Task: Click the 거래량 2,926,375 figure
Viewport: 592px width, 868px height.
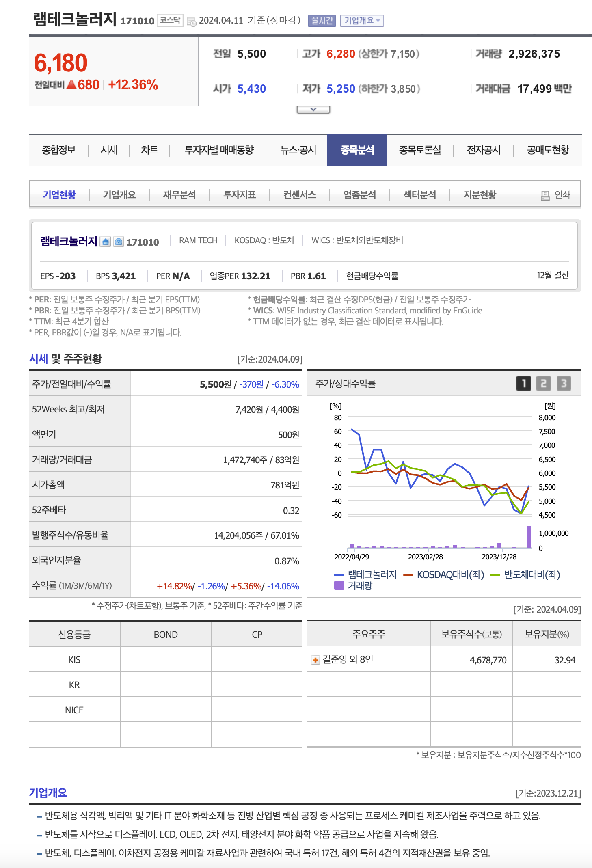Action: point(534,54)
